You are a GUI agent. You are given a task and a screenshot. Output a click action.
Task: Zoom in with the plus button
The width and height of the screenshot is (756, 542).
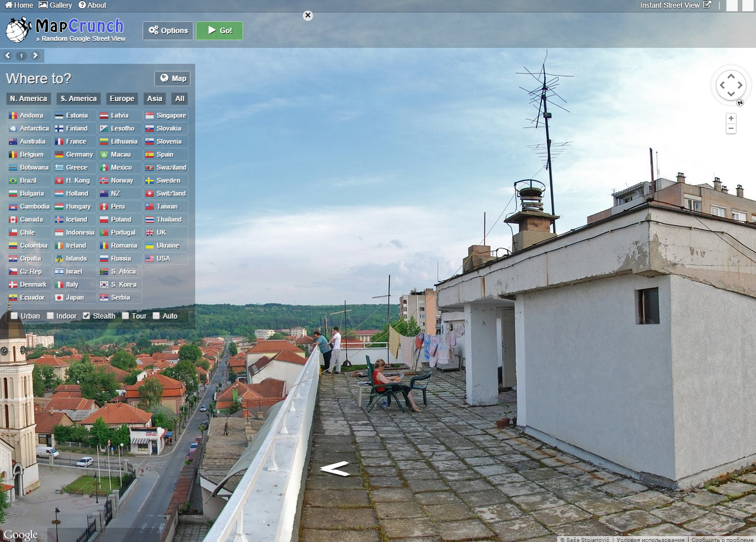[x=731, y=118]
